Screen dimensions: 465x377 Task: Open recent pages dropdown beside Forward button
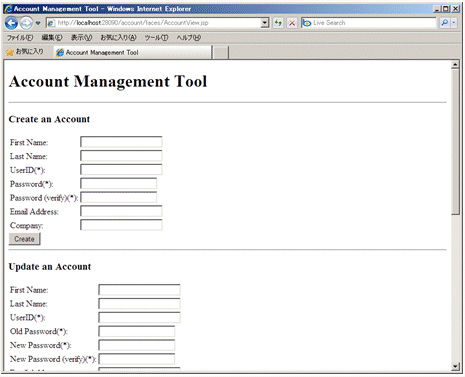click(38, 23)
